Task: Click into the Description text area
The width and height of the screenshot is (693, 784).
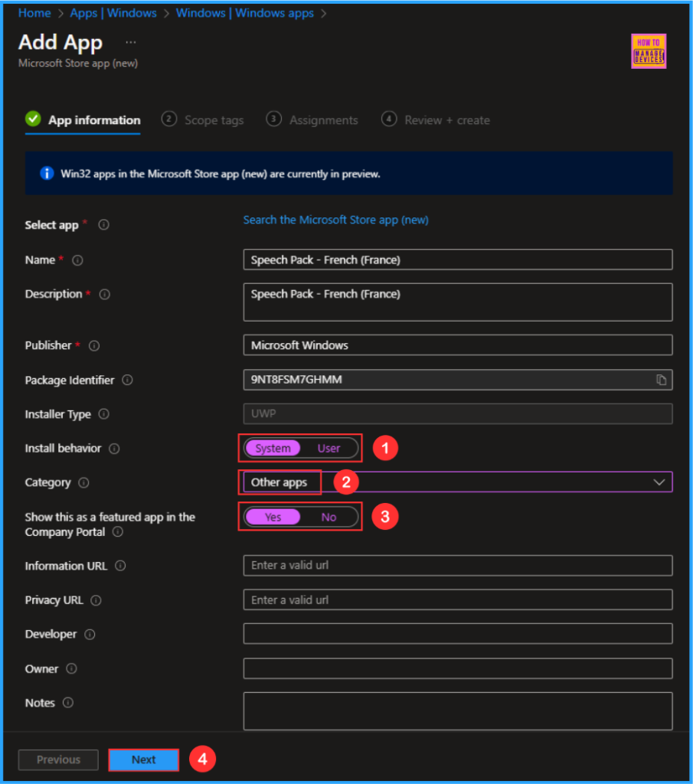Action: [x=457, y=302]
